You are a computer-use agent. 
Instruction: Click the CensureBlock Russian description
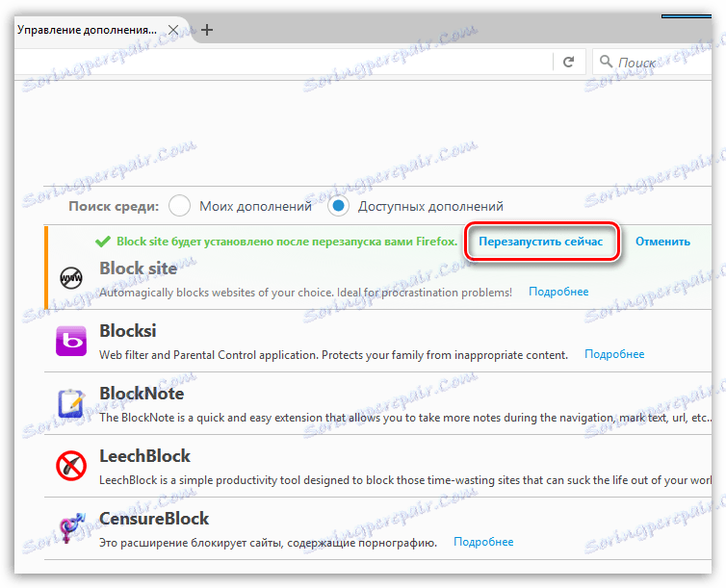pos(268,543)
